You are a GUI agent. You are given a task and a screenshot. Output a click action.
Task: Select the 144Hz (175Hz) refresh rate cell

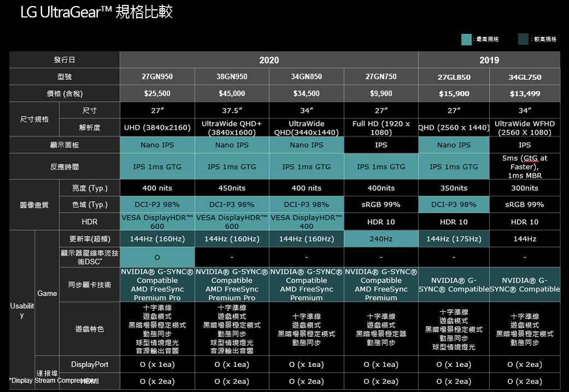454,239
